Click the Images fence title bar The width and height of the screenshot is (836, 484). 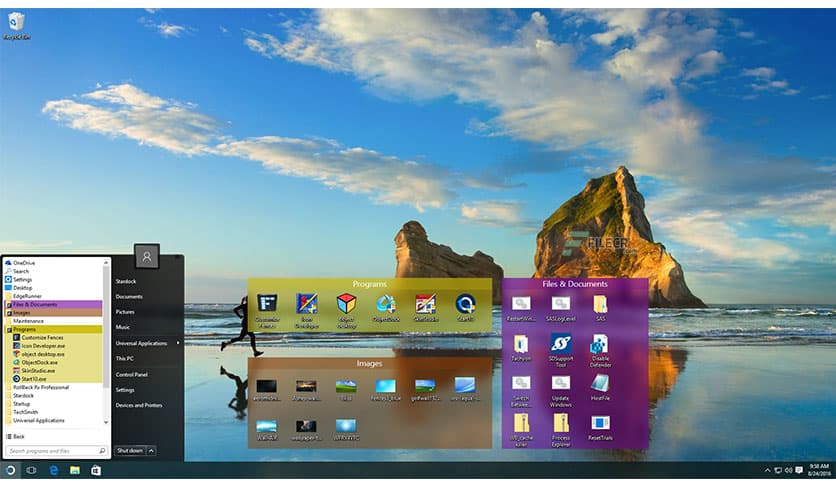[369, 364]
